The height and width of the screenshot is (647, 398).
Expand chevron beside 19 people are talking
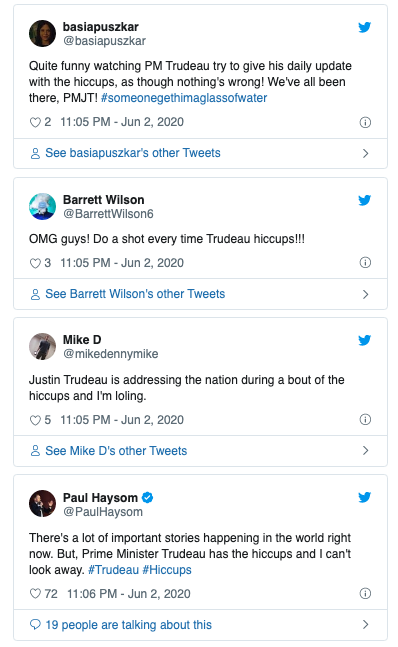click(x=365, y=624)
